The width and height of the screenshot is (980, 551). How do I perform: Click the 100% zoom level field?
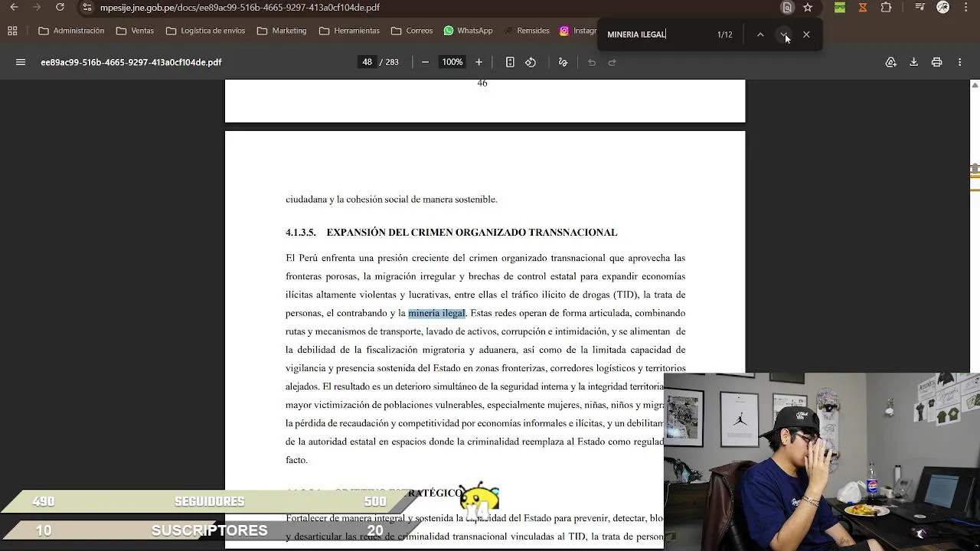click(x=452, y=62)
